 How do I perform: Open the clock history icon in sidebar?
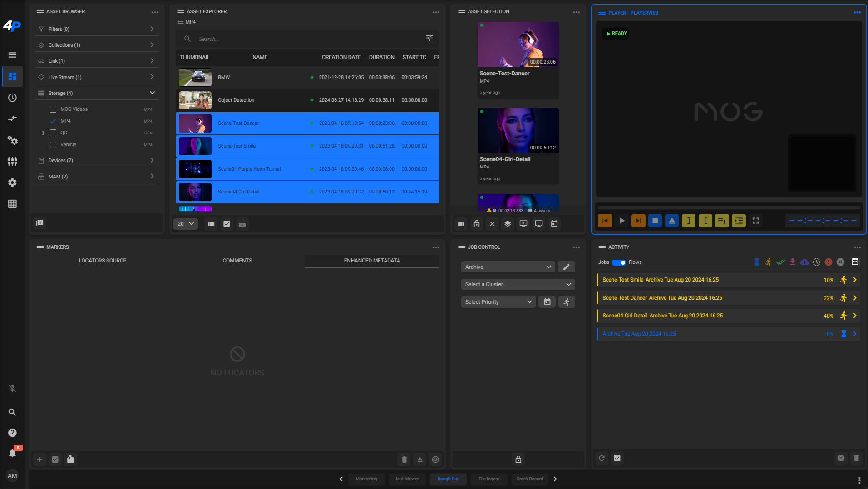12,98
